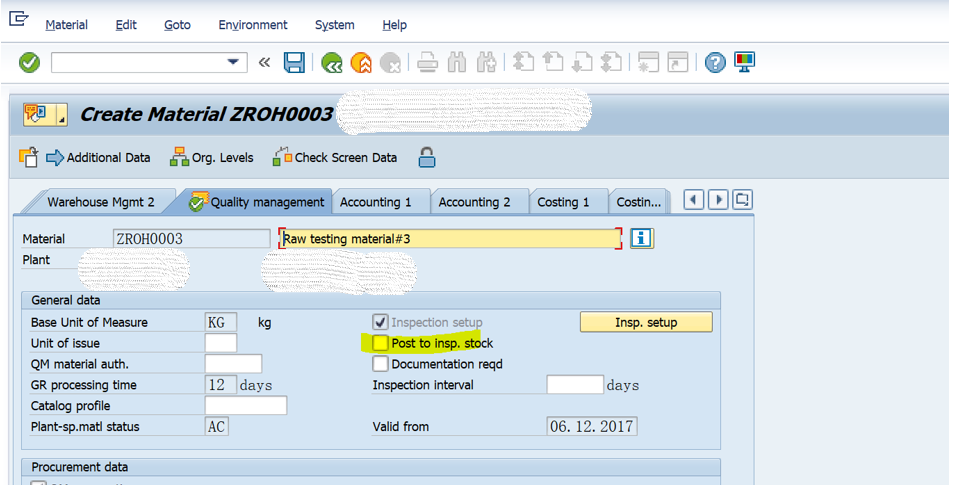Click the Base Unit of Measure field
Screen dimensions: 953x485
221,322
